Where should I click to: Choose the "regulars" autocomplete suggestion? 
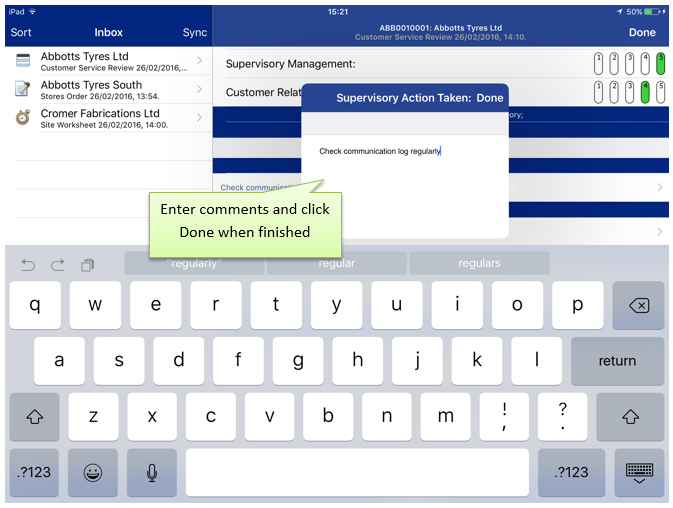pos(479,263)
